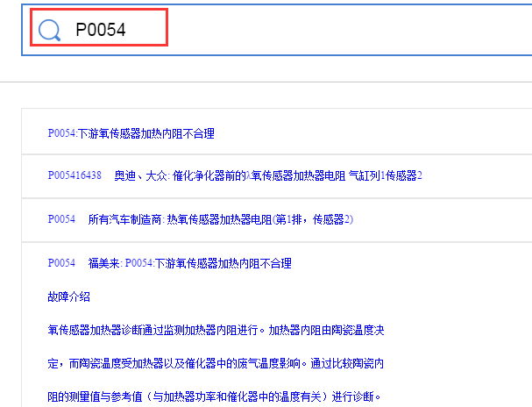Click the line starting 阻的测量值与参考值
532x407 pixels.
[214, 396]
